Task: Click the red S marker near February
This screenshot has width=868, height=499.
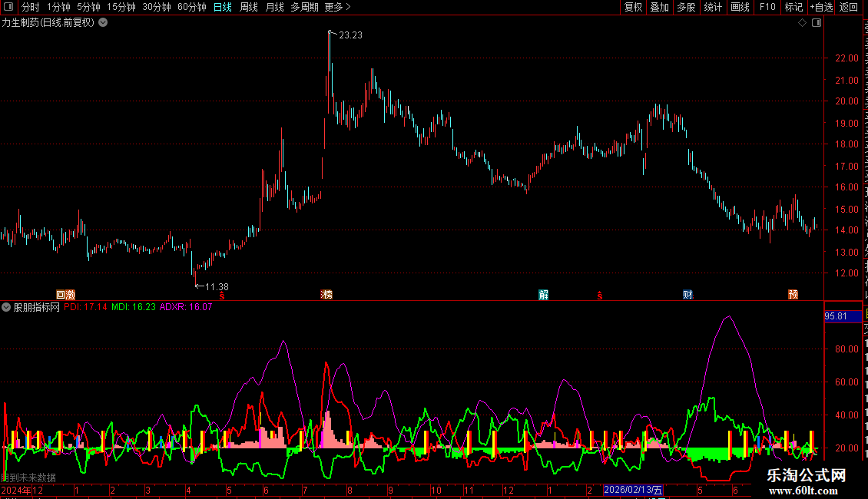Action: [599, 296]
